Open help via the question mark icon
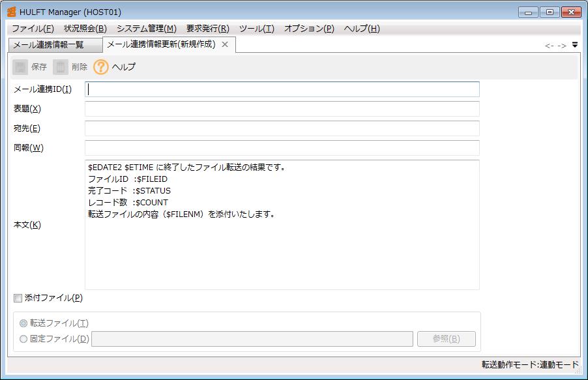 pyautogui.click(x=101, y=67)
